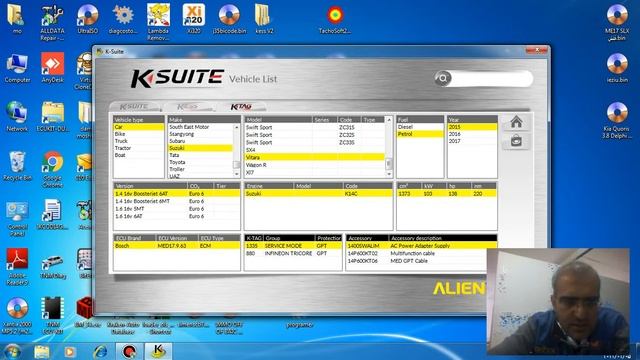Select 1.4 16v Boosterjet 6AT version
Screen dimensions: 640x360
pyautogui.click(x=177, y=193)
